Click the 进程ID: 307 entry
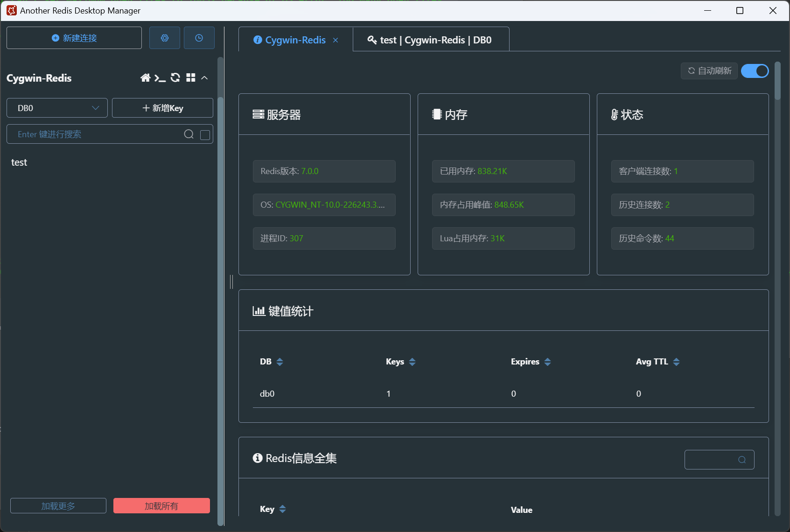Image resolution: width=790 pixels, height=532 pixels. [324, 238]
